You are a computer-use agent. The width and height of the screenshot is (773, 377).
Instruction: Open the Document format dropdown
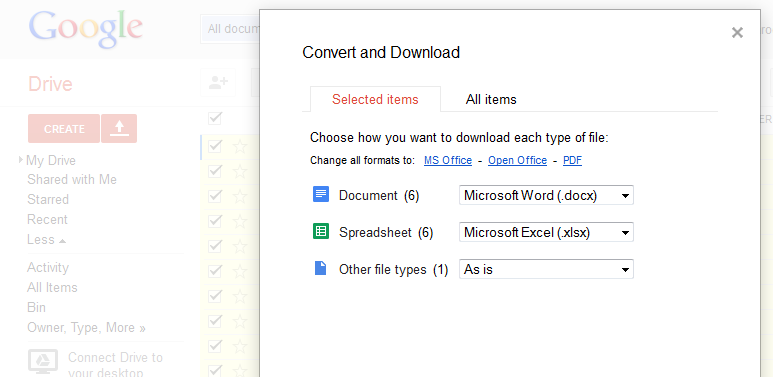[546, 195]
